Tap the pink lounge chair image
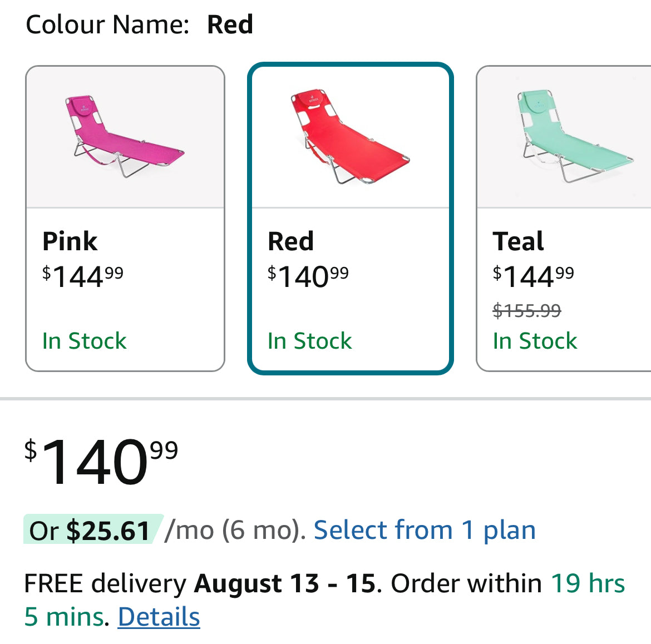This screenshot has height=644, width=651. [125, 136]
